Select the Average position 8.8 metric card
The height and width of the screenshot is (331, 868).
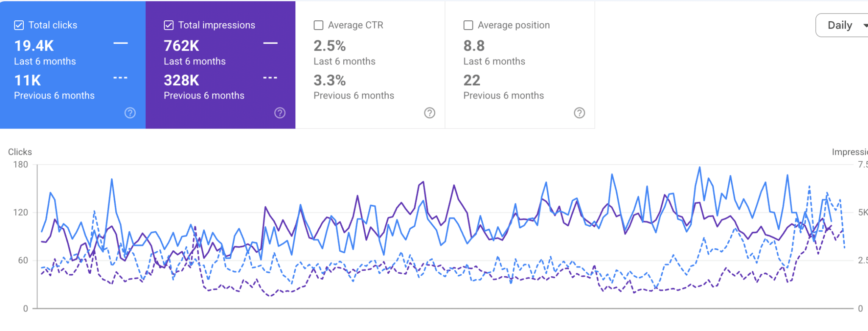pos(520,65)
